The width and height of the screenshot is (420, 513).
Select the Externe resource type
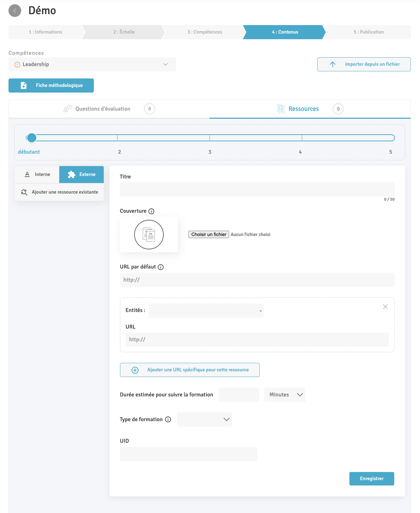pos(82,175)
